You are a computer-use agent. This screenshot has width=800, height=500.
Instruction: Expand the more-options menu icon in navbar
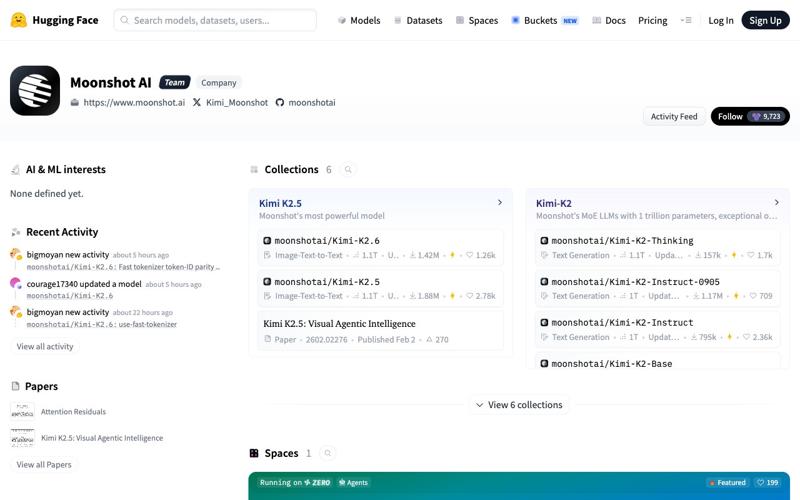point(686,20)
